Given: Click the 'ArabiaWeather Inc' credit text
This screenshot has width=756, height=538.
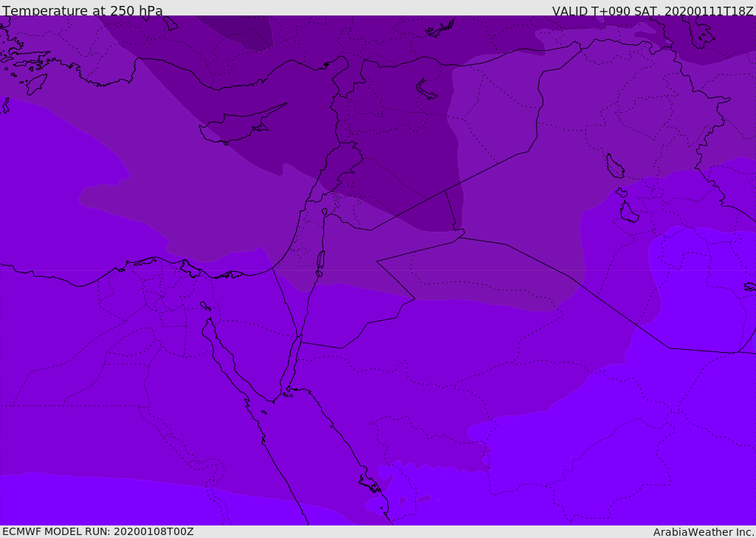Looking at the screenshot, I should [x=704, y=532].
